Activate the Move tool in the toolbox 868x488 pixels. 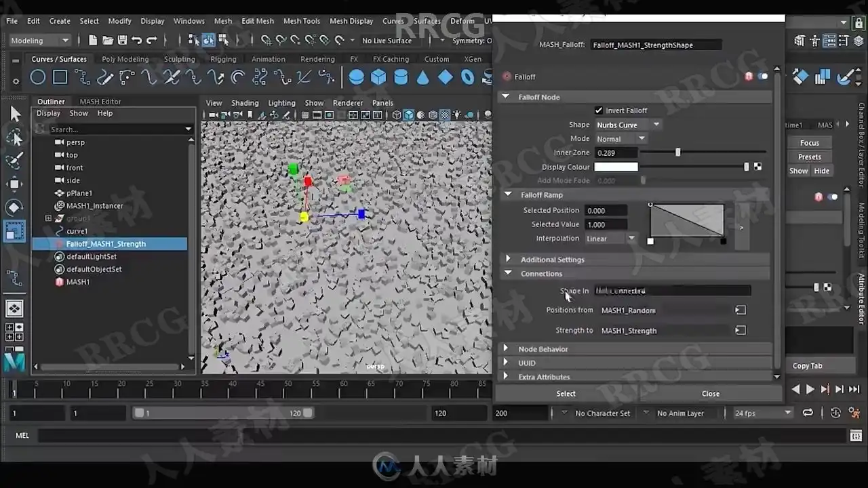coord(14,184)
